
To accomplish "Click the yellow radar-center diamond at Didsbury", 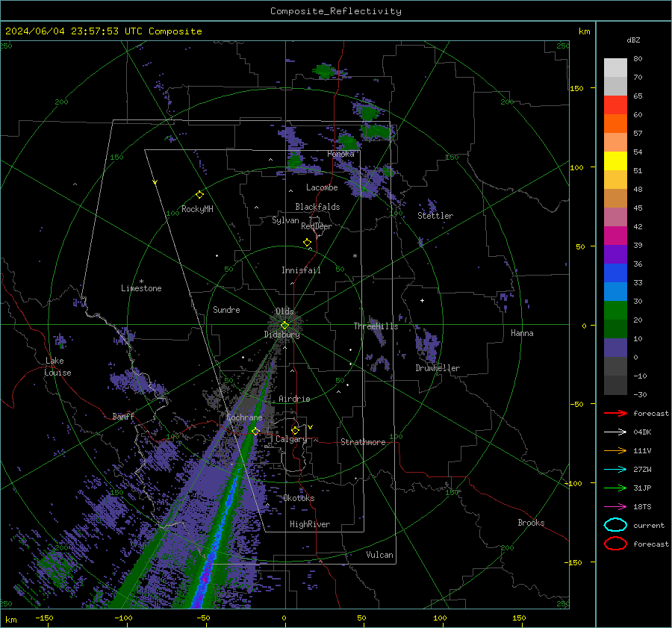I will click(284, 325).
